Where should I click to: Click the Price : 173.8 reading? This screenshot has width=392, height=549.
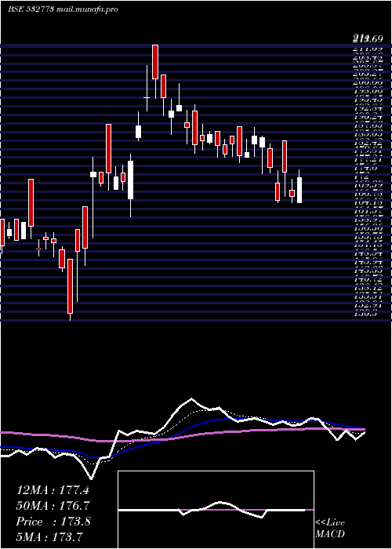point(53,522)
